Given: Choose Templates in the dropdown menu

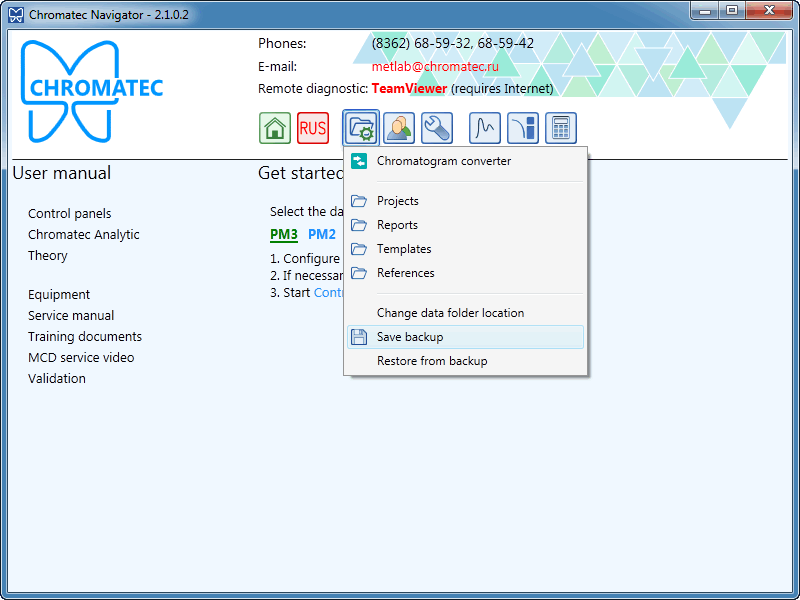Looking at the screenshot, I should (404, 249).
